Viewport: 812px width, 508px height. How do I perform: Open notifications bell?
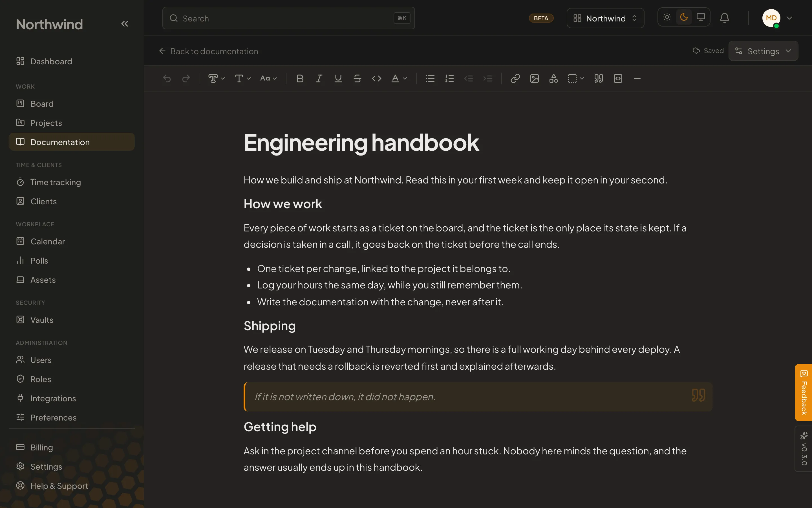tap(724, 18)
